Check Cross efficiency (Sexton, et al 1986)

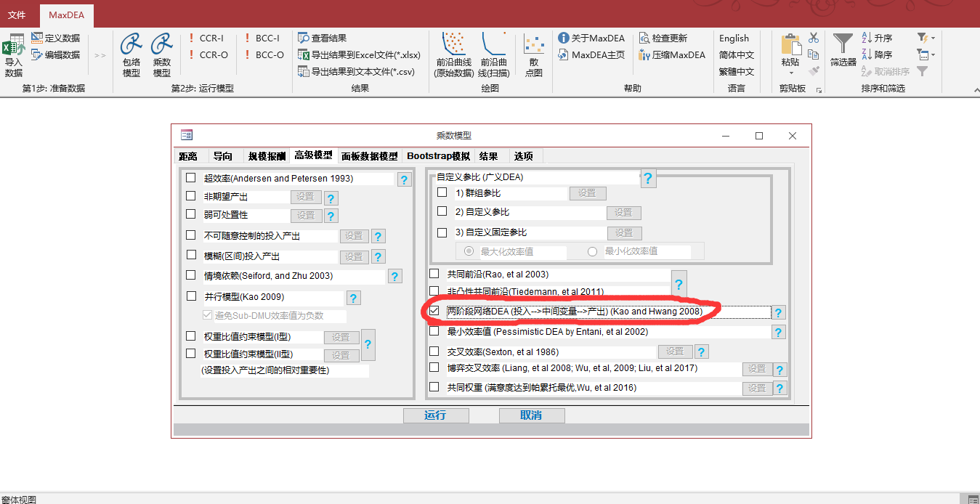(434, 350)
